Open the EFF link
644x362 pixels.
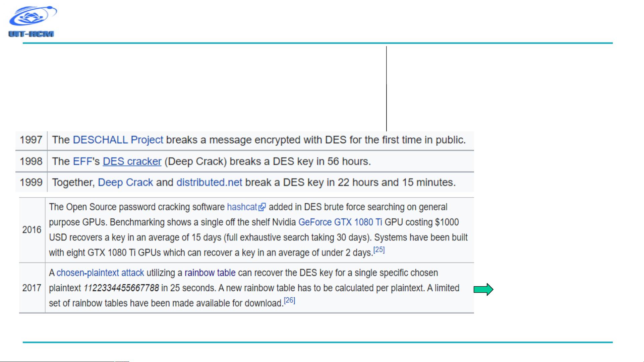tap(82, 161)
